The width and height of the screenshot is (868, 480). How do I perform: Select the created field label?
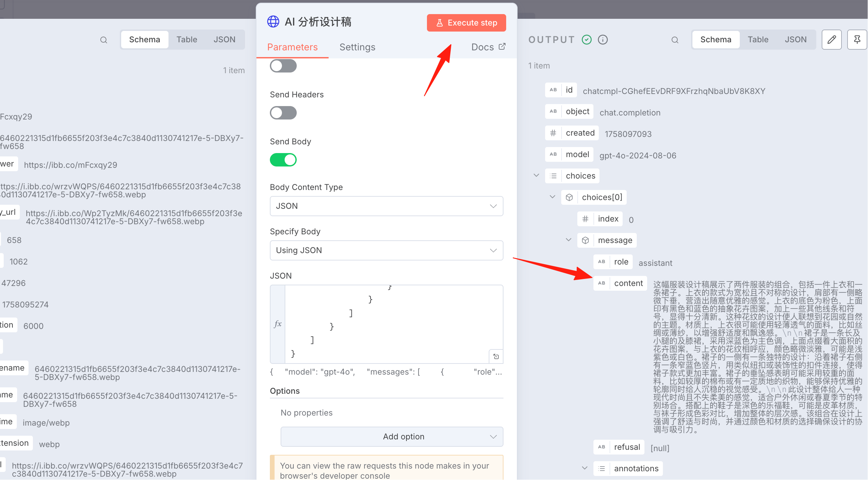coord(580,133)
